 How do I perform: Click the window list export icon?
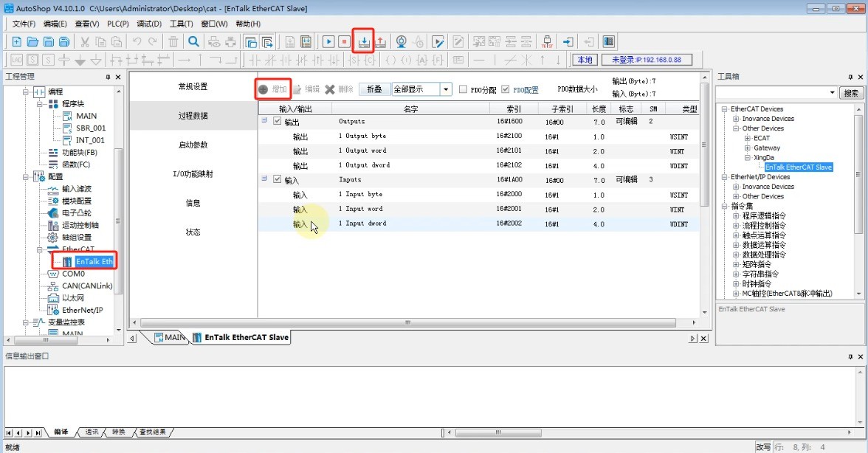267,41
